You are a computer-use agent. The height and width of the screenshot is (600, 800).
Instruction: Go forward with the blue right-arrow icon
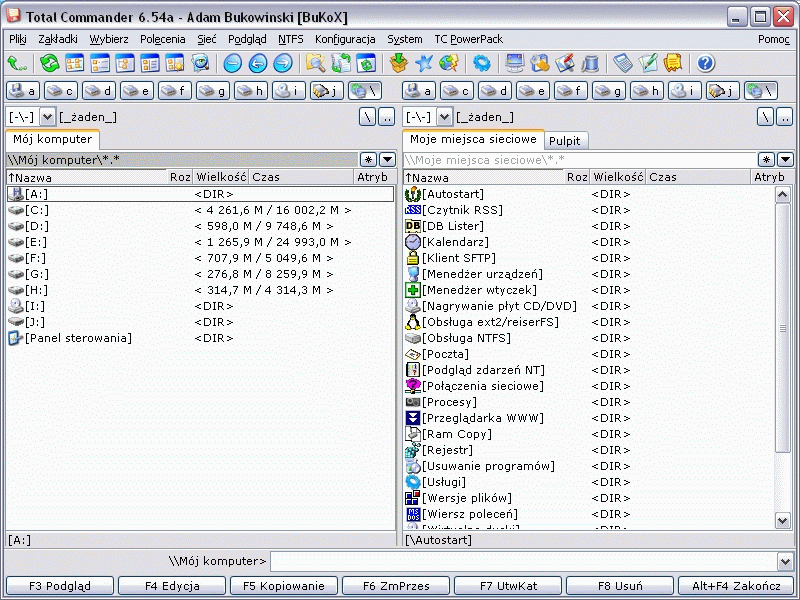pos(283,63)
